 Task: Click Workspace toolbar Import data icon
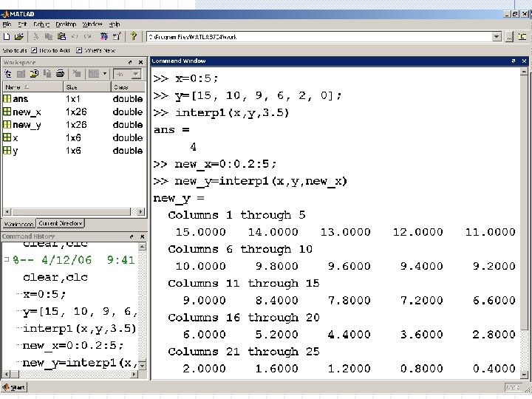point(34,74)
